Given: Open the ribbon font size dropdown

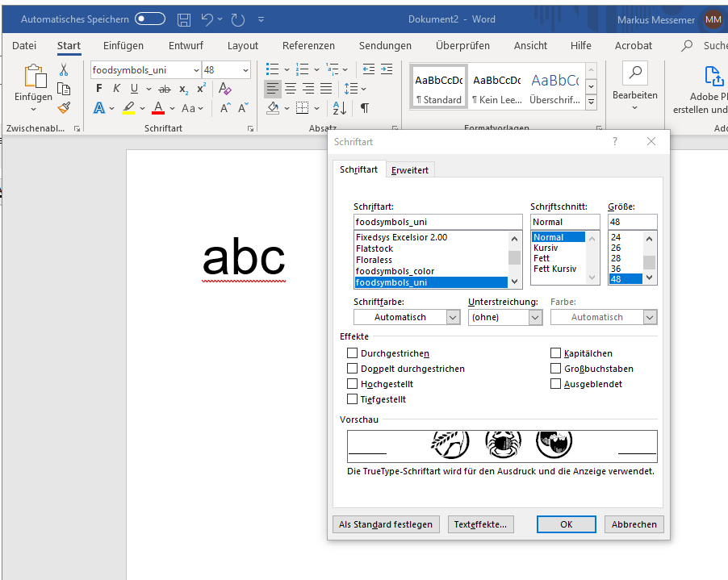Looking at the screenshot, I should (245, 70).
